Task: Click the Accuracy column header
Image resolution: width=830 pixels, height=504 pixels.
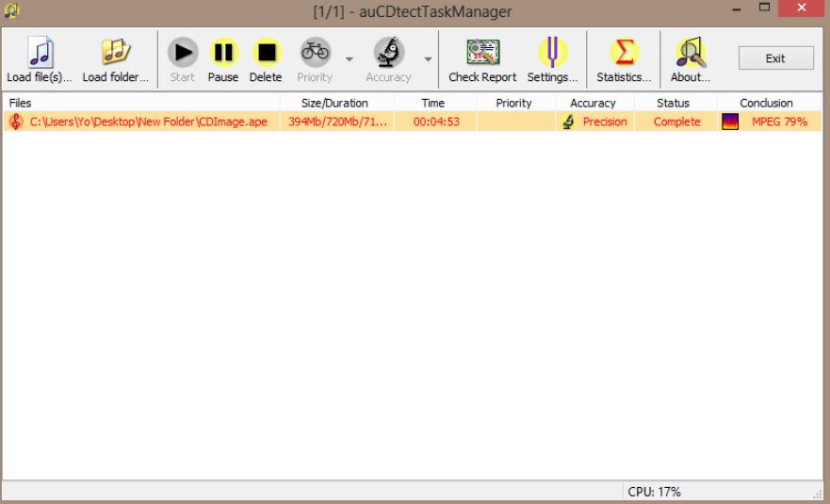Action: tap(595, 103)
